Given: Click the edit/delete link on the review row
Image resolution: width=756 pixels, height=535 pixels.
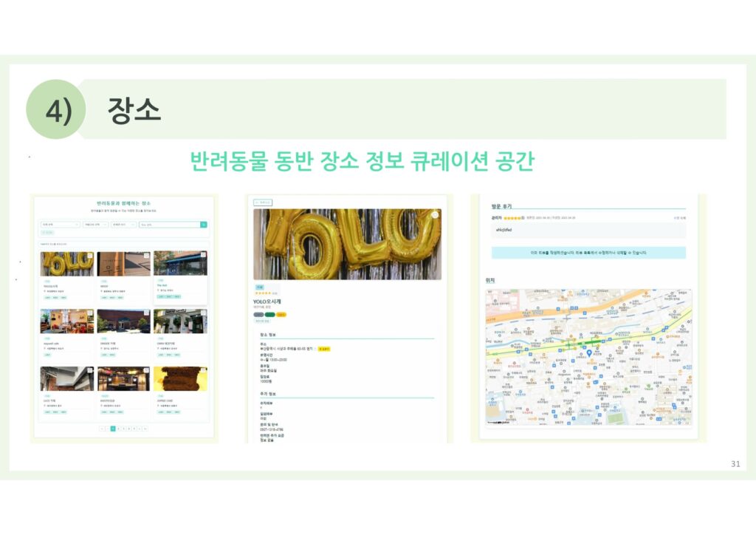Looking at the screenshot, I should (680, 218).
